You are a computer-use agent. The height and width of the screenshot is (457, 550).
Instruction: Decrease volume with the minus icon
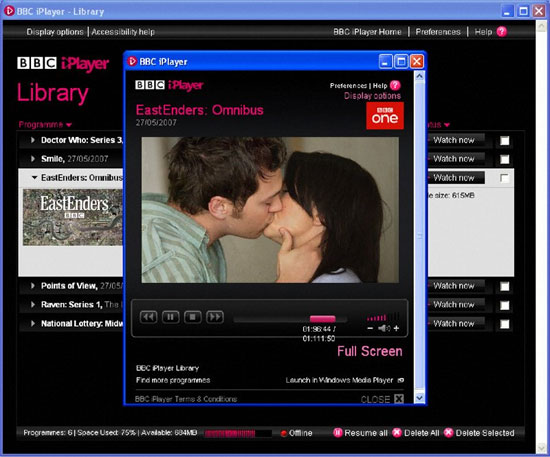tap(370, 329)
